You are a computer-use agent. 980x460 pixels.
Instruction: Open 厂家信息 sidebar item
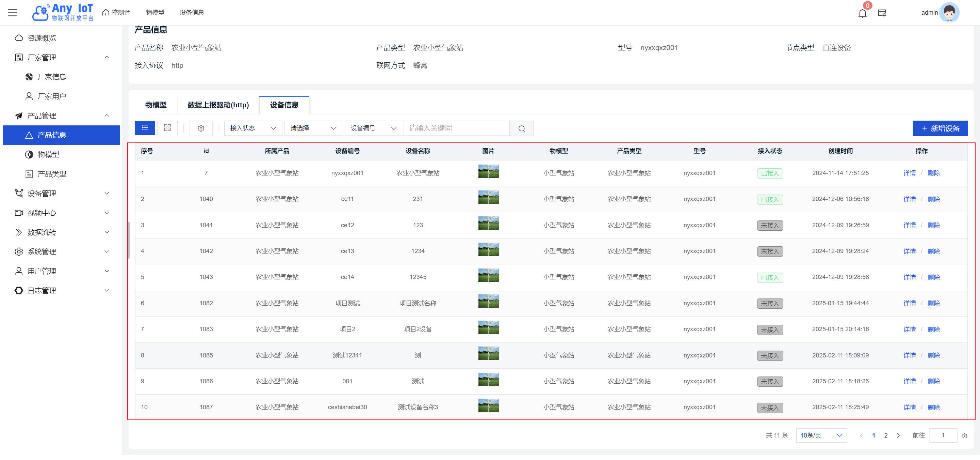coord(52,77)
